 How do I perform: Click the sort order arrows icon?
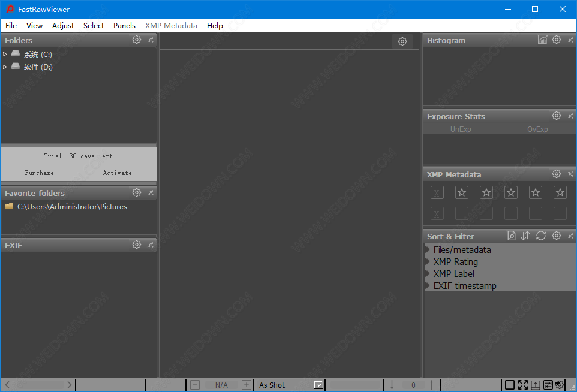(x=525, y=236)
